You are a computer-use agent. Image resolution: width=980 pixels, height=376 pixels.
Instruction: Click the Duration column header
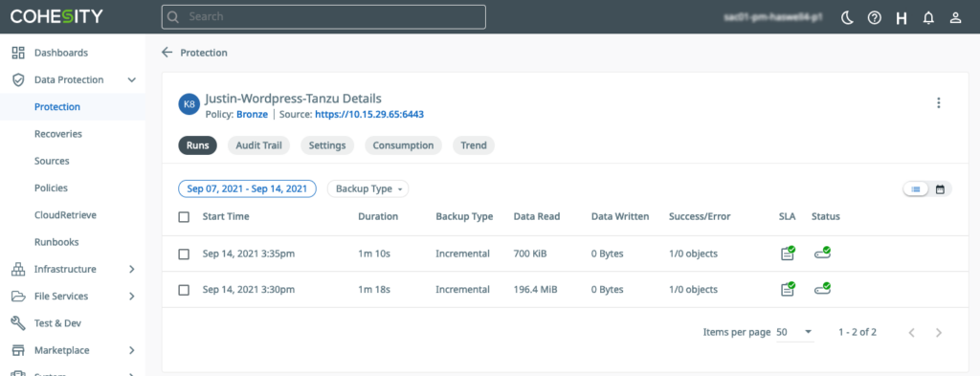coord(378,217)
